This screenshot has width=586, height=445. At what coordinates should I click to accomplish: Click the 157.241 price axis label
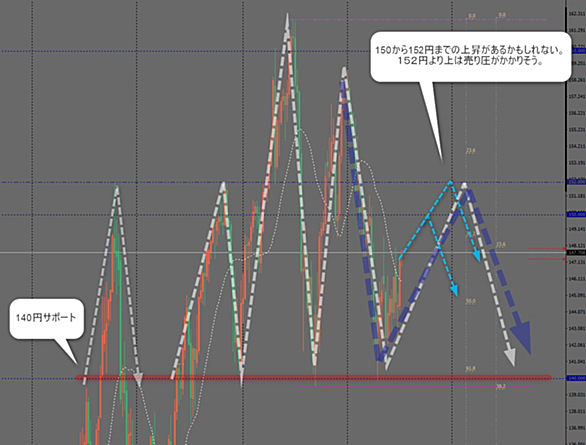tap(576, 96)
